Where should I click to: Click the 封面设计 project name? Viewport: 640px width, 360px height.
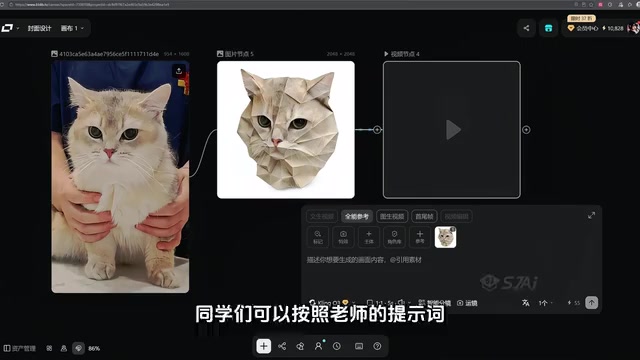(39, 28)
